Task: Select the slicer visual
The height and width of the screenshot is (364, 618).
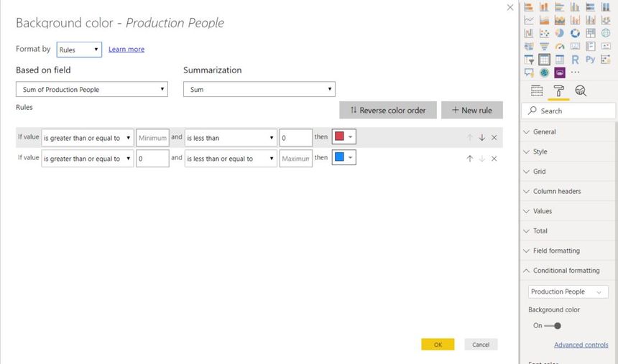Action: 529,60
